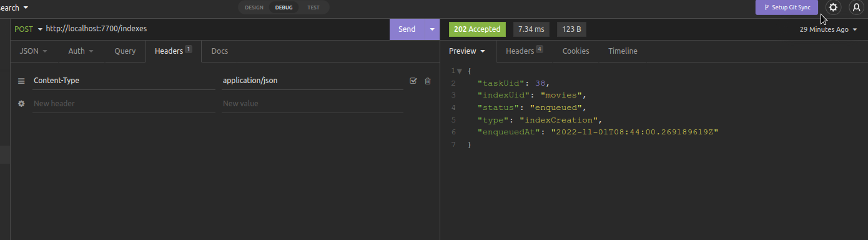Click the application/json header value field

point(312,81)
